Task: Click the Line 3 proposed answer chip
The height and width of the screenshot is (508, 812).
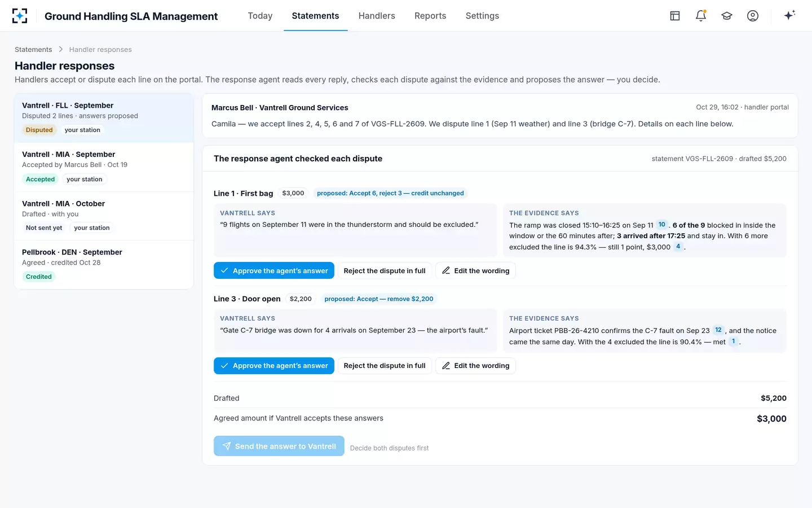Action: [379, 299]
